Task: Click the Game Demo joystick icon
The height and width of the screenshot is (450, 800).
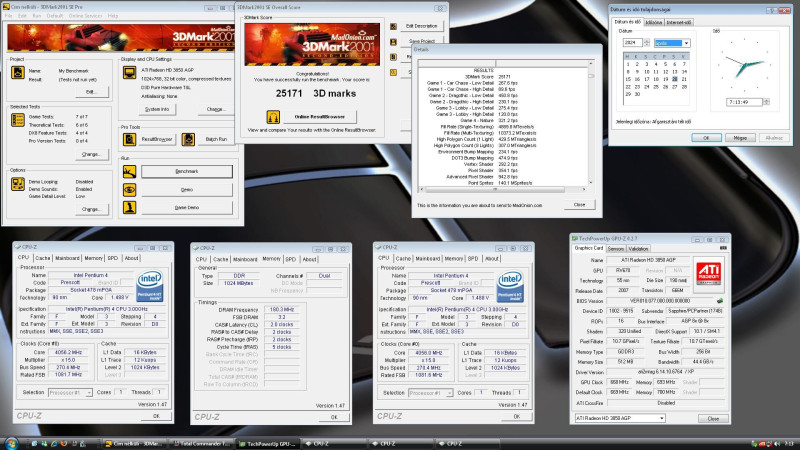Action: pos(130,208)
